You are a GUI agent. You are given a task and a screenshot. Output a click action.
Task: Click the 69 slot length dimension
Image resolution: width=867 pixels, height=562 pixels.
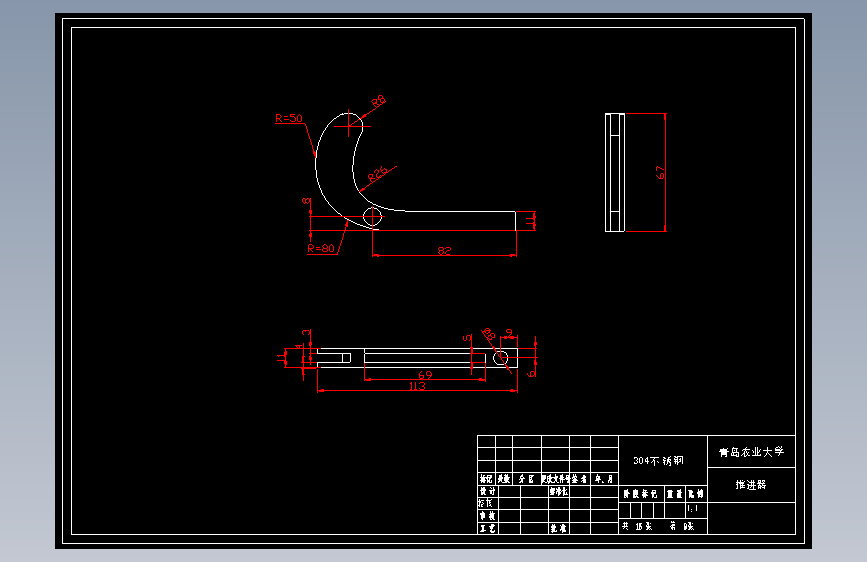tap(425, 374)
